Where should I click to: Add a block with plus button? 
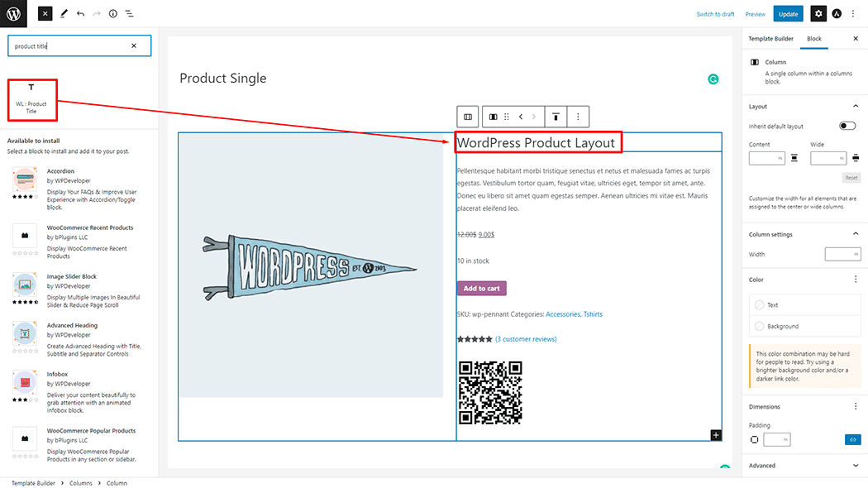(x=716, y=435)
